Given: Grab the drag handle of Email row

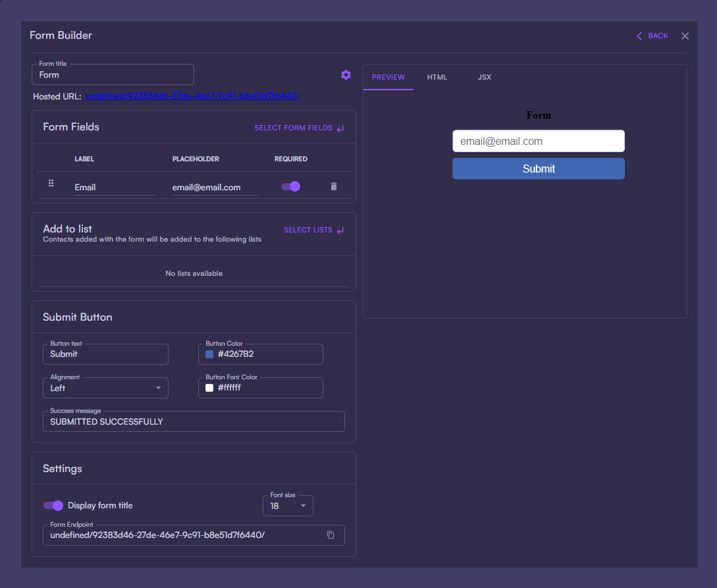Looking at the screenshot, I should [x=51, y=184].
